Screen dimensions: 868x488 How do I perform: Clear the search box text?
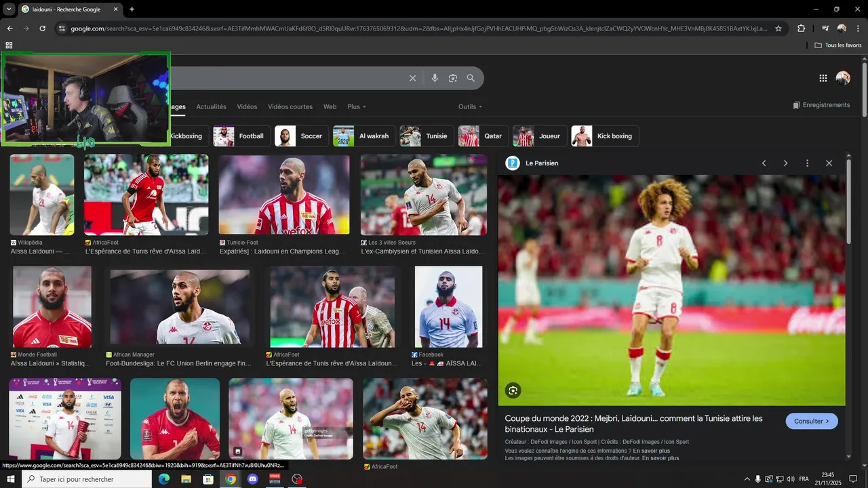click(412, 78)
